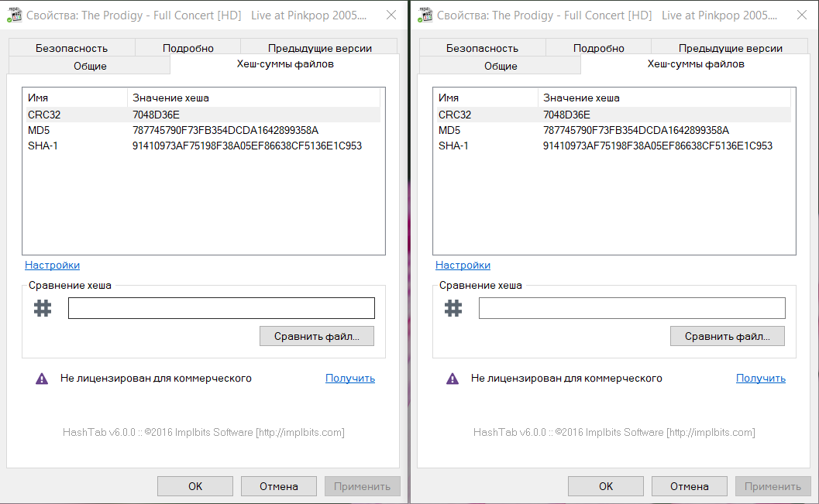Click Значение хеша column header in left window
The height and width of the screenshot is (504, 819).
coord(254,98)
